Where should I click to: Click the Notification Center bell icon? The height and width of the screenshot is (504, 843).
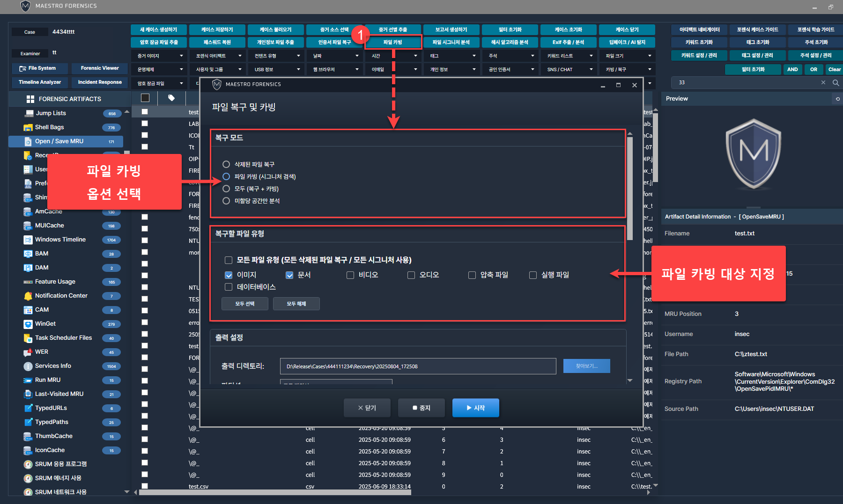click(28, 296)
